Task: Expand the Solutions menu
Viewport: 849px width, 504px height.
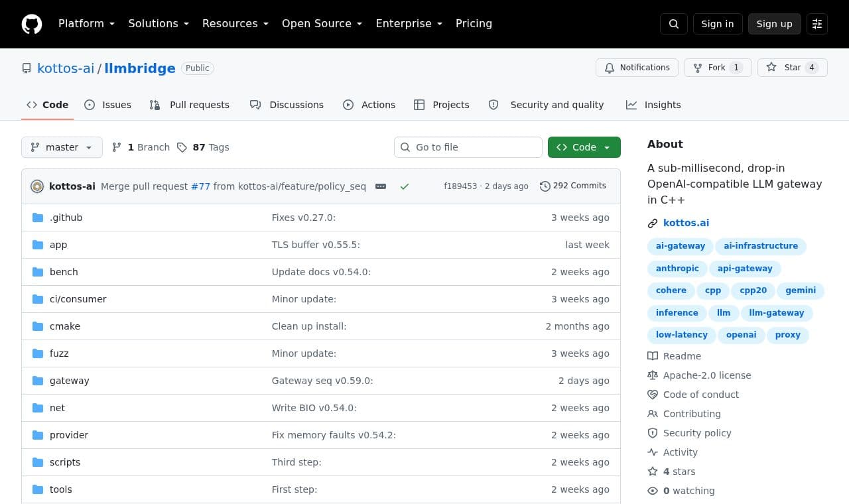Action: (x=159, y=23)
